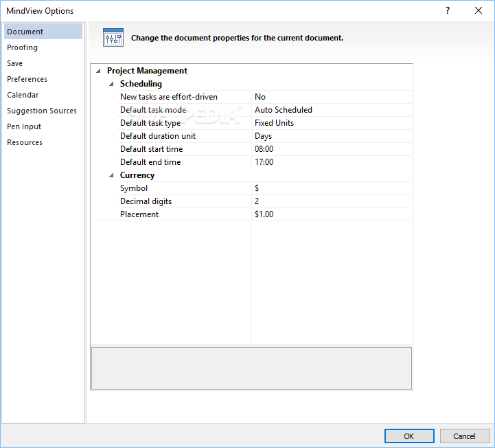Select 'Default end time' row label
This screenshot has height=448, width=495.
(150, 162)
